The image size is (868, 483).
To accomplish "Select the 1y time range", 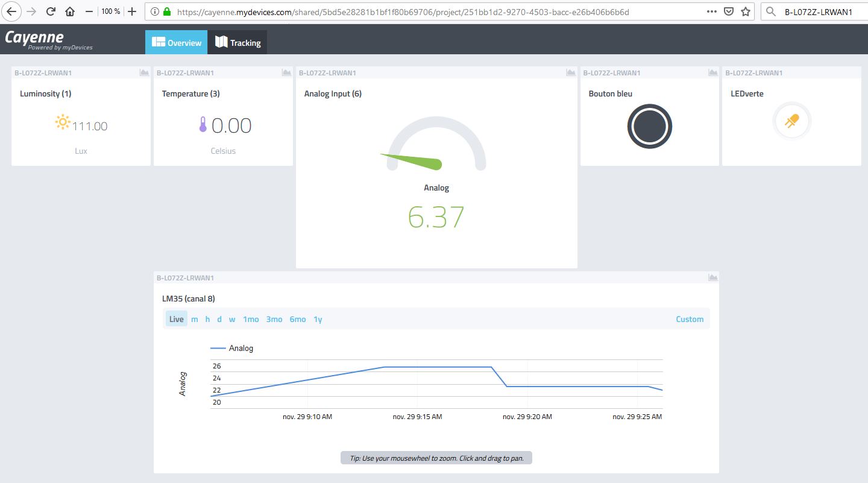I will coord(318,319).
